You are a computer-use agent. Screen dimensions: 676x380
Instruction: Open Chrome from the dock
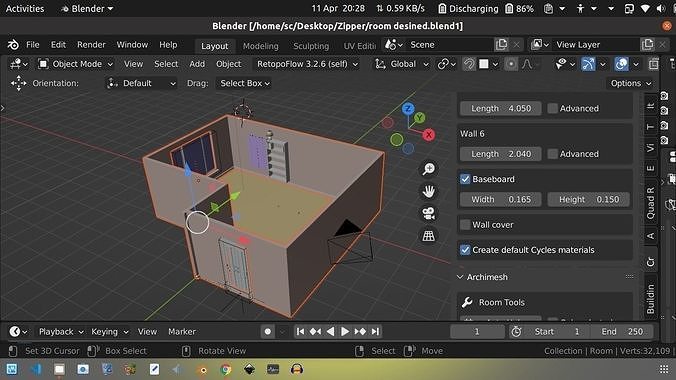pos(225,369)
